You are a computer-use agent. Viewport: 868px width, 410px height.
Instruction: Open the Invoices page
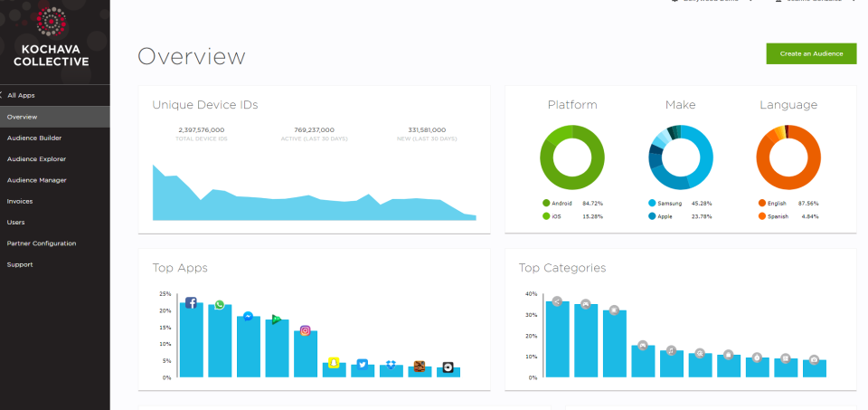tap(20, 201)
